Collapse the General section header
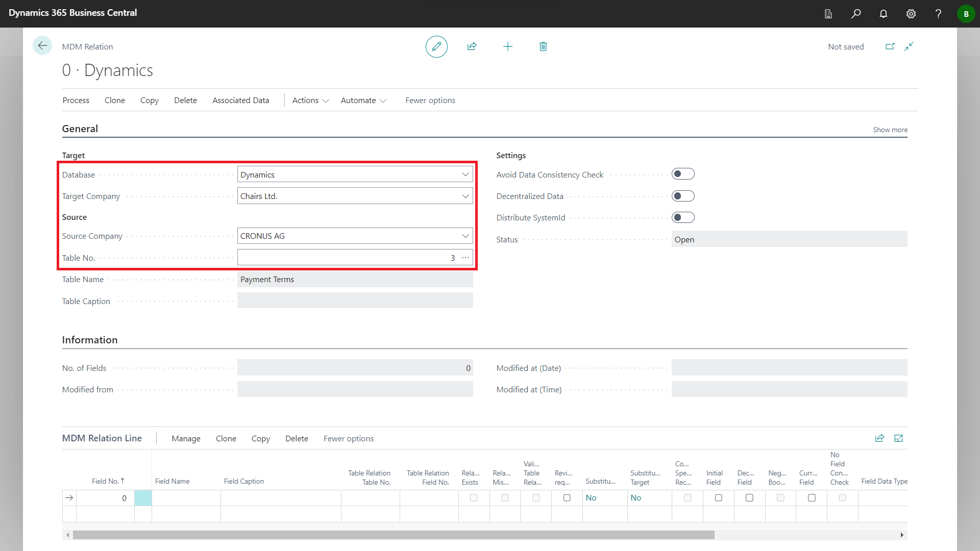 click(80, 129)
